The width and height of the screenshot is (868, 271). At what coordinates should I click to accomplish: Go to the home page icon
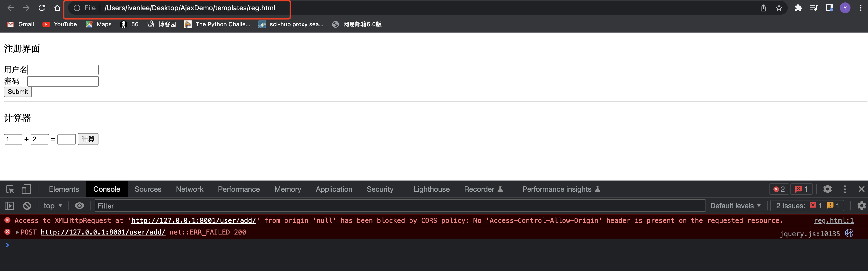pyautogui.click(x=58, y=8)
